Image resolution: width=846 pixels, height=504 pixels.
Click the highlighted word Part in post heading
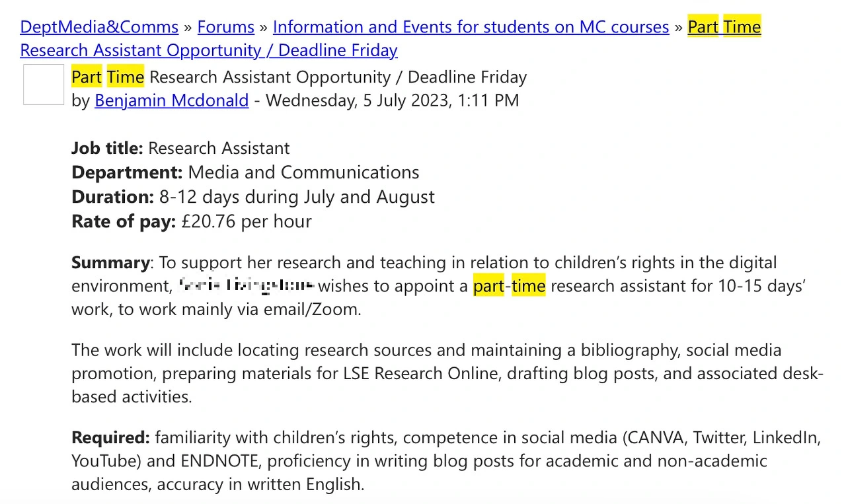87,77
